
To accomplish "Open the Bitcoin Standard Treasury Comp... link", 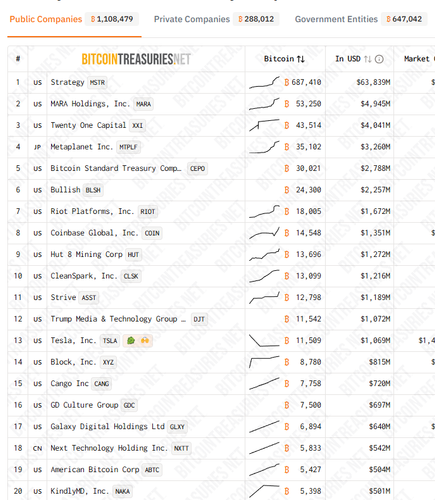I will point(116,168).
